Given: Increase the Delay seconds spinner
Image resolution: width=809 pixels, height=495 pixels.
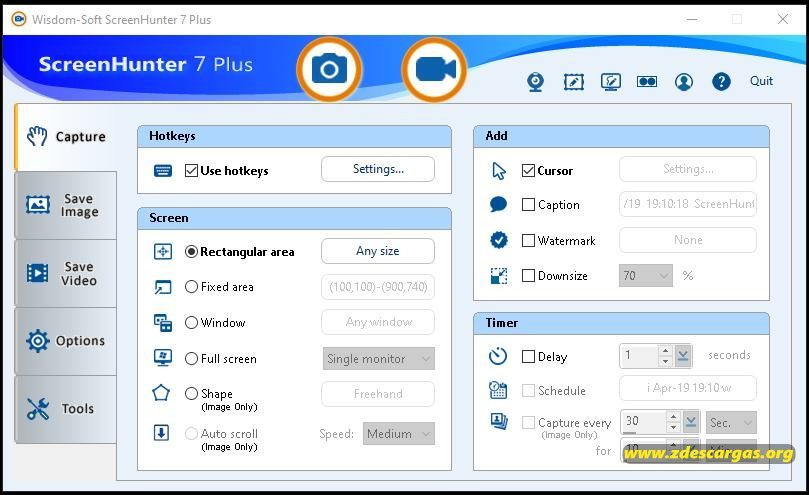Looking at the screenshot, I should 666,350.
